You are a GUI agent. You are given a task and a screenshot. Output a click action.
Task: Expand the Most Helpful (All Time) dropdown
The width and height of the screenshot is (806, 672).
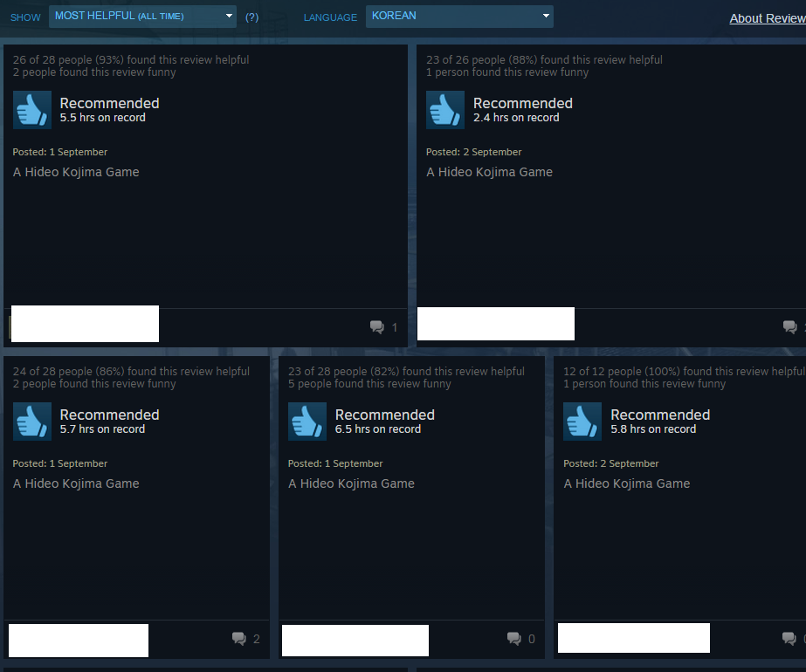(142, 17)
